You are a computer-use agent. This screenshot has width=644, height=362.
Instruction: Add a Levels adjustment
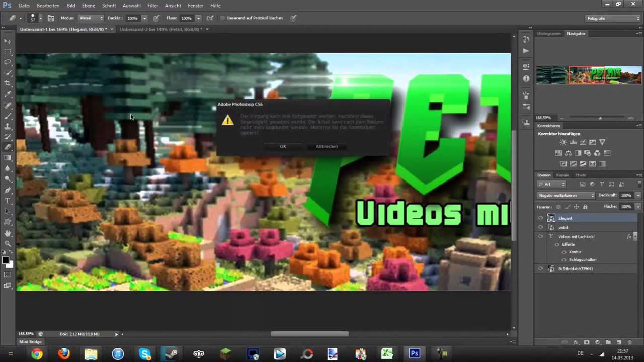pos(573,142)
